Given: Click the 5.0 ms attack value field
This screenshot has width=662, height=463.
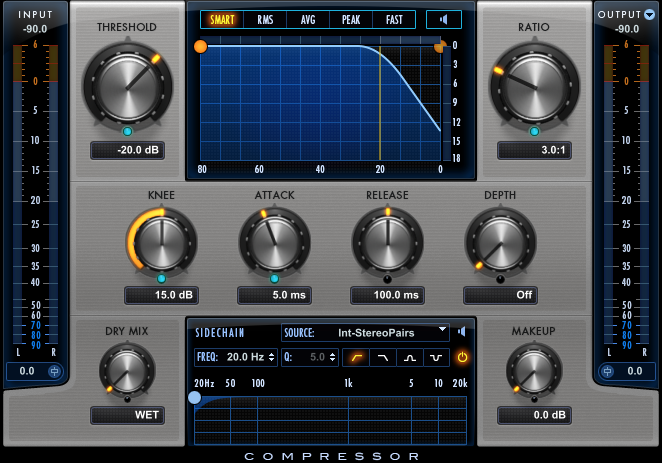Looking at the screenshot, I should coord(274,295).
